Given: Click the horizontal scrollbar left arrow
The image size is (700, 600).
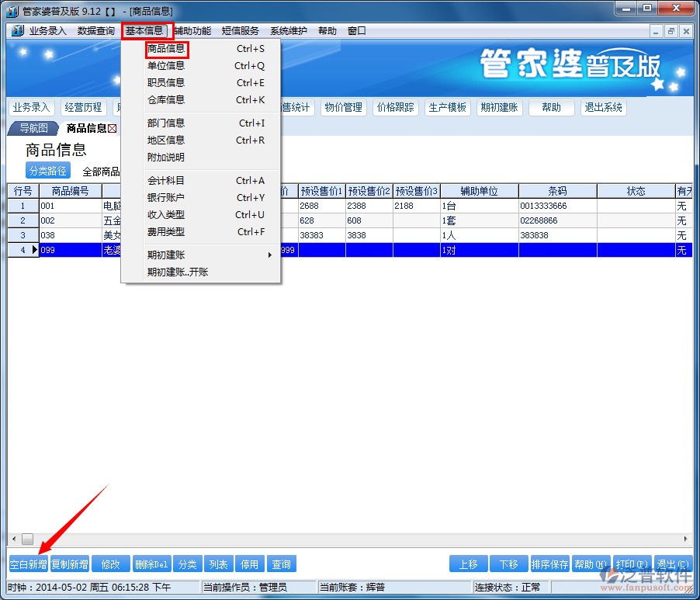Looking at the screenshot, I should coord(14,539).
